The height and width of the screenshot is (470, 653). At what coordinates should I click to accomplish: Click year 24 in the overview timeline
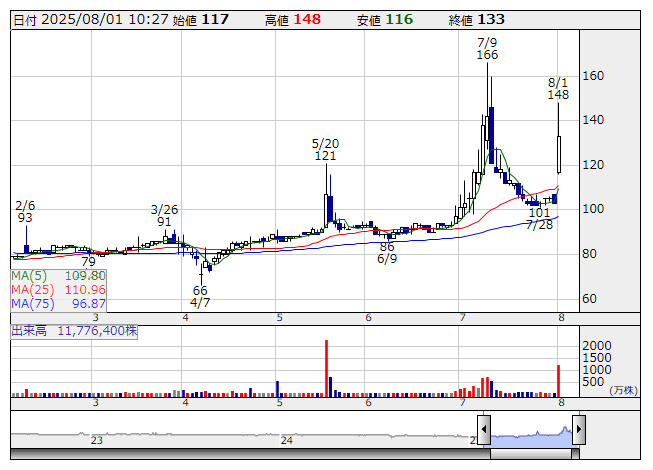click(x=287, y=440)
